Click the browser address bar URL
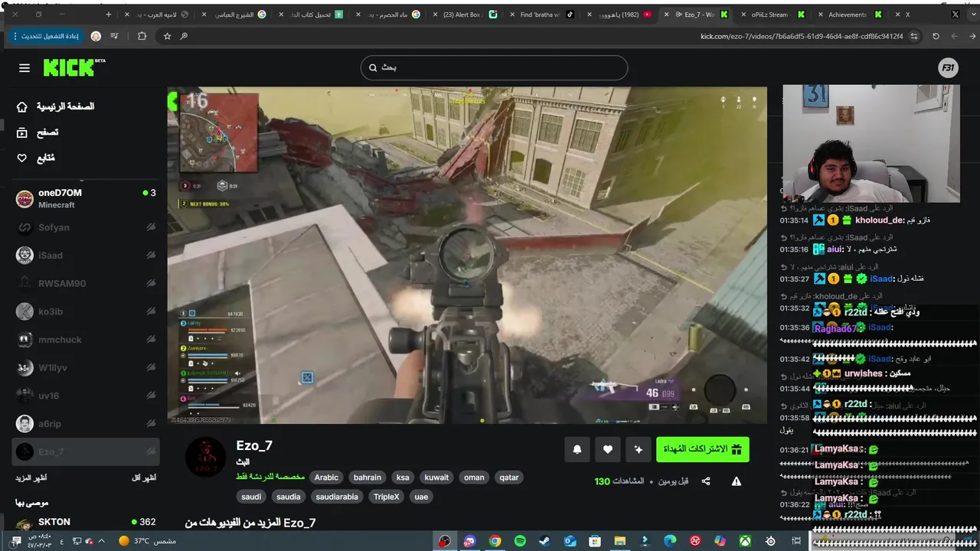Image resolution: width=980 pixels, height=551 pixels. tap(802, 36)
